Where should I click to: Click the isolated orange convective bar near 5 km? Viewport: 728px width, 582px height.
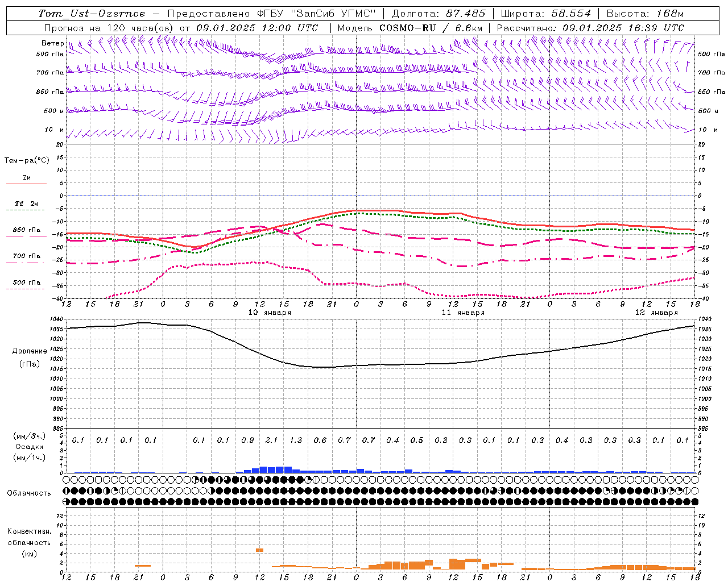[x=260, y=550]
